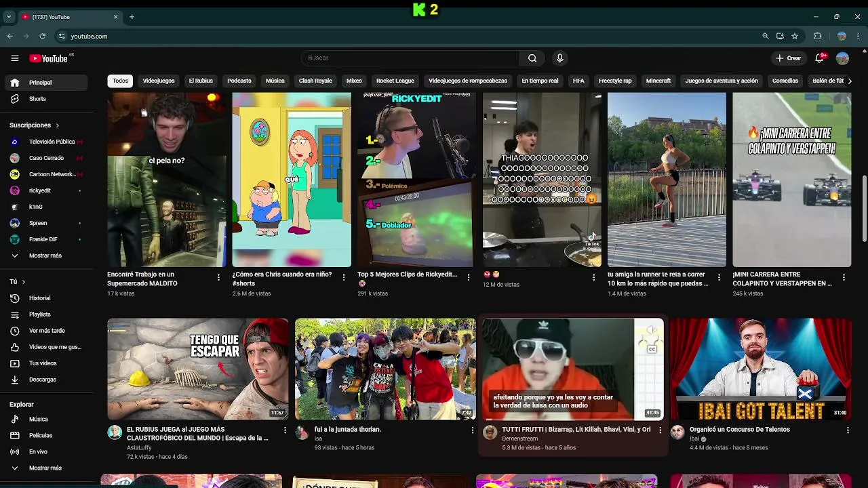Click the search magnifier button
The width and height of the screenshot is (868, 488).
[532, 58]
